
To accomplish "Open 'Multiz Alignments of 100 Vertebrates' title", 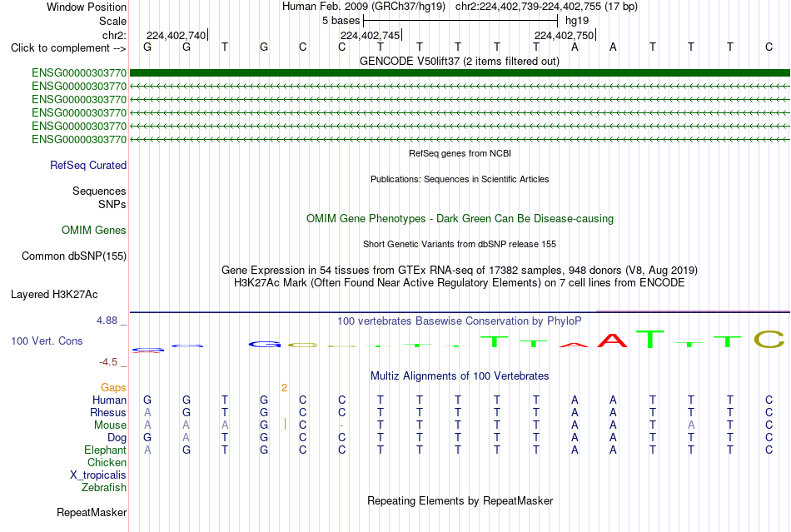I will pos(460,376).
